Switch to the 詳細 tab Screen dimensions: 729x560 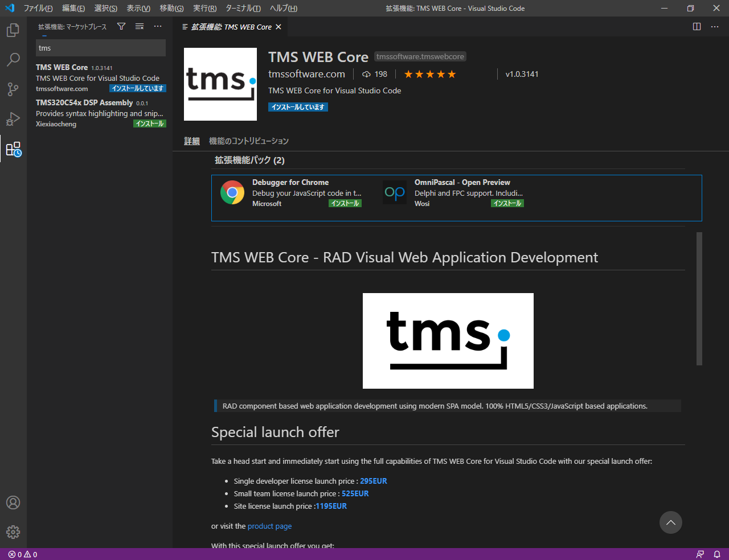(x=192, y=141)
